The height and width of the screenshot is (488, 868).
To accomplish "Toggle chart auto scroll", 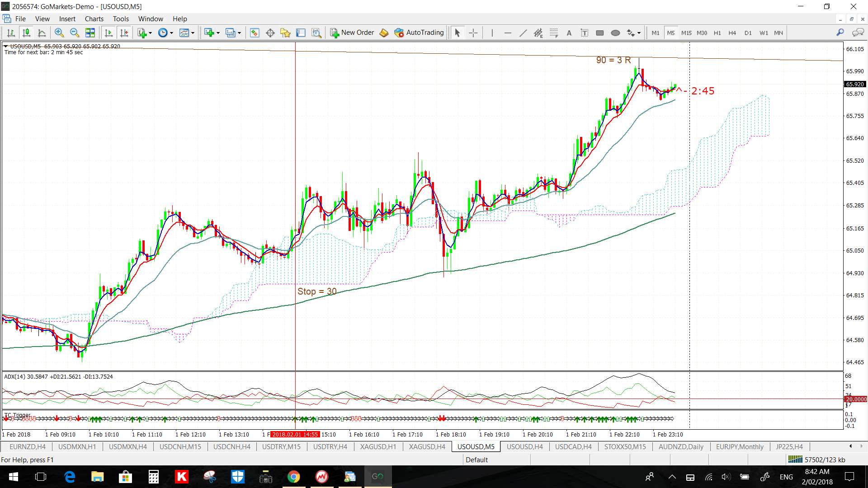I will [x=108, y=33].
